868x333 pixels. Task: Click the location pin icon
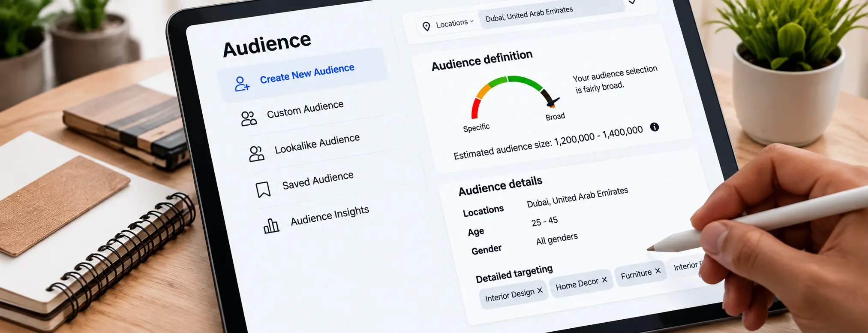click(426, 27)
